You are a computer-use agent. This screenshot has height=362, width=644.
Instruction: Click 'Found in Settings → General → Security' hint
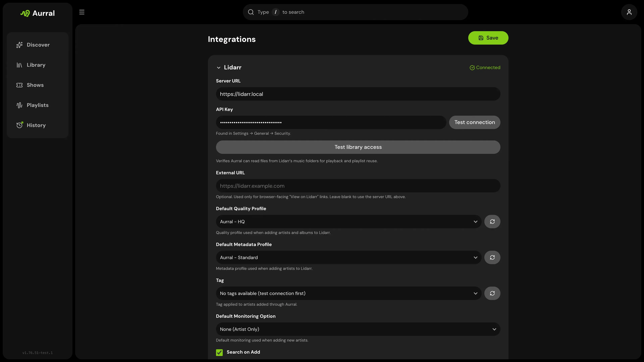253,133
